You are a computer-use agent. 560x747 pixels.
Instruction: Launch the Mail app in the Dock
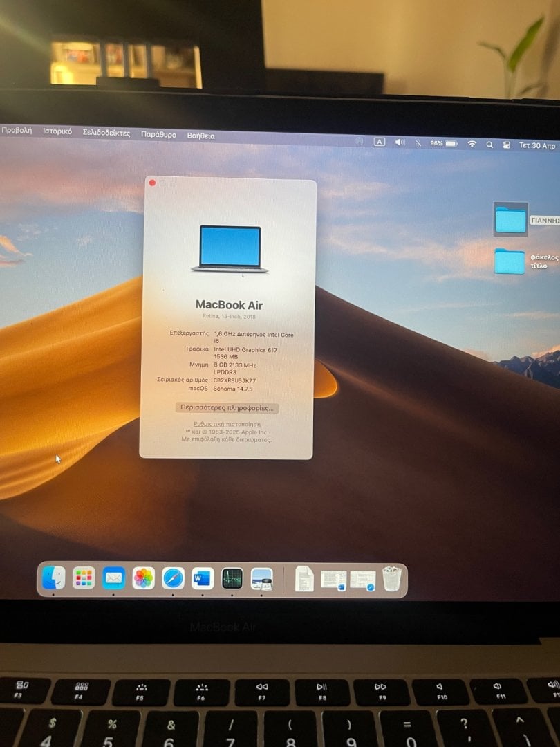coord(113,578)
